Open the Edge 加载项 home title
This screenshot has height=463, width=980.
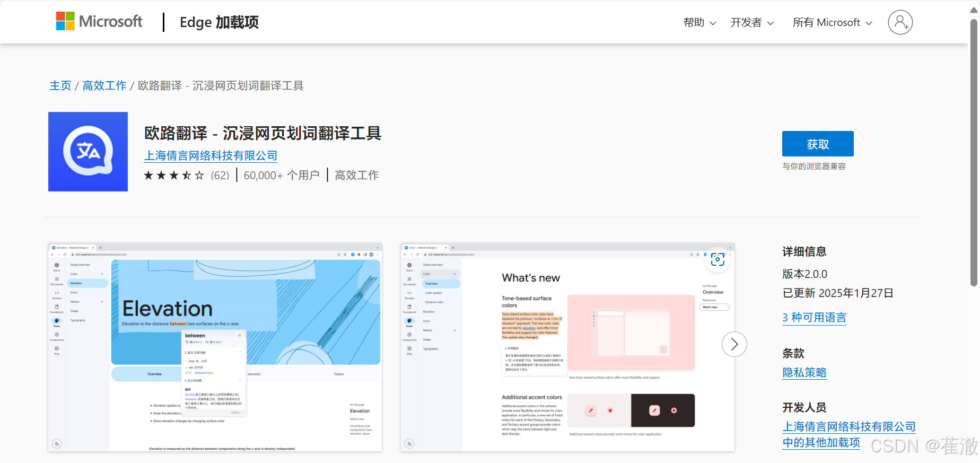(x=219, y=22)
